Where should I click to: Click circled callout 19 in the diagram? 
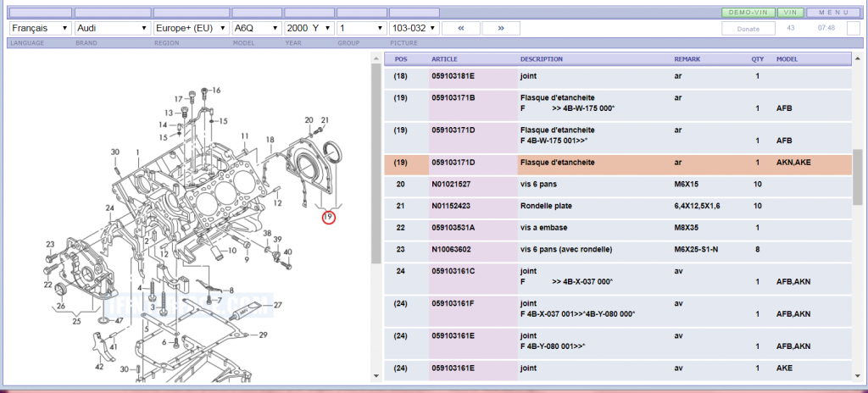tap(328, 218)
